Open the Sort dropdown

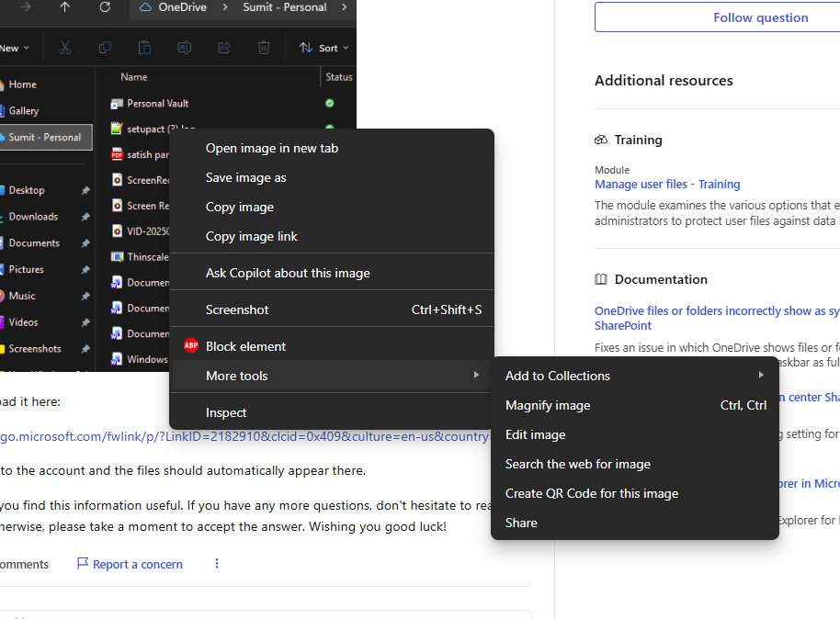[x=324, y=48]
